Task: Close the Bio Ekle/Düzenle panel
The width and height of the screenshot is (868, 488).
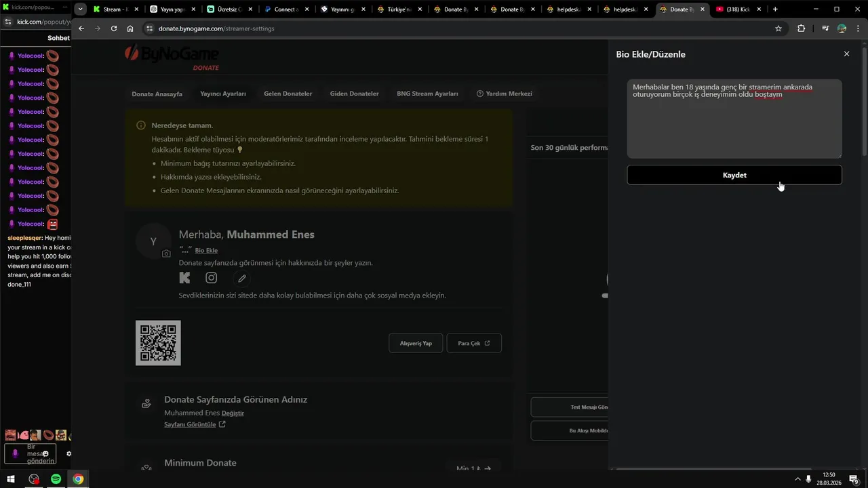Action: point(846,54)
